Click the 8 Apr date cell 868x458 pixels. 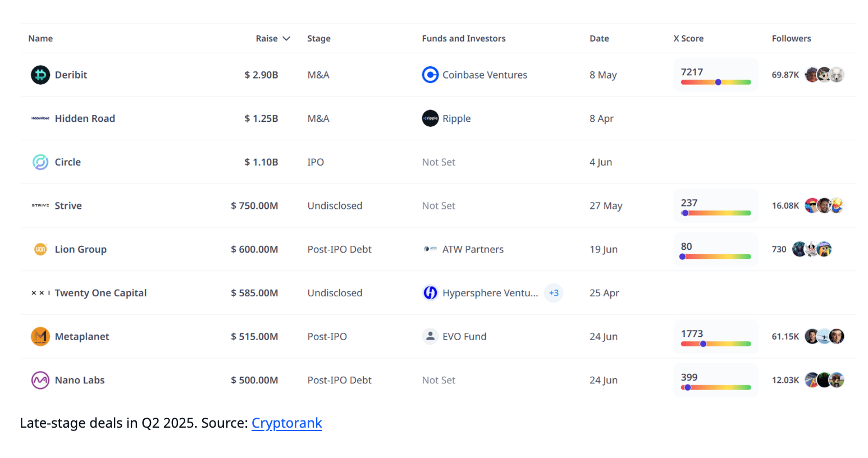pos(601,118)
